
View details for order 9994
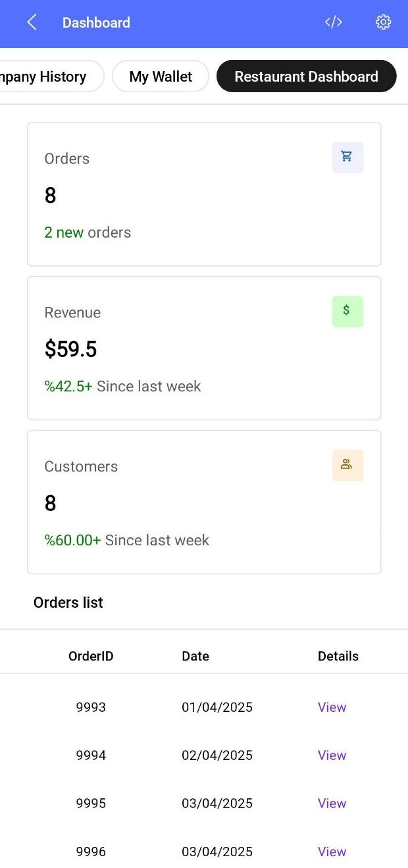click(332, 755)
